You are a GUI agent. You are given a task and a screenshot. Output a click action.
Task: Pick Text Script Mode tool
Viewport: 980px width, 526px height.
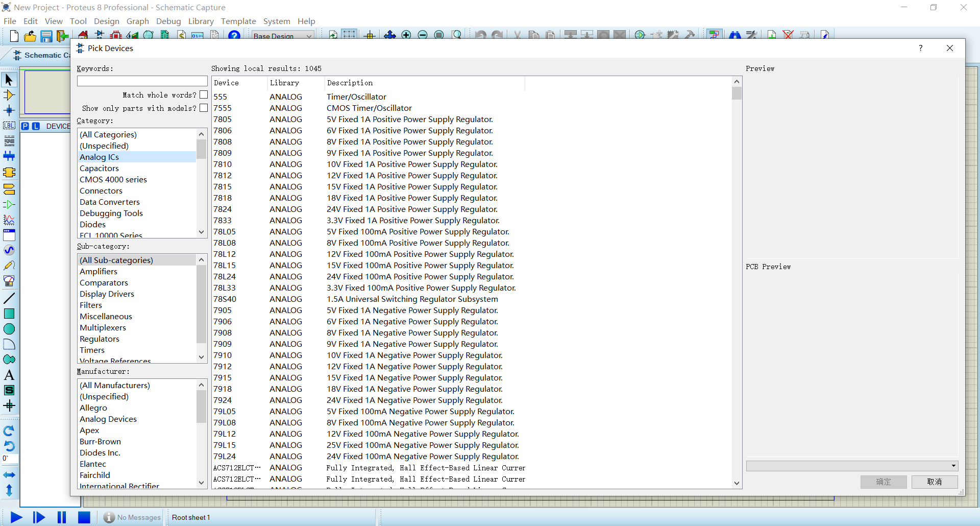9,141
